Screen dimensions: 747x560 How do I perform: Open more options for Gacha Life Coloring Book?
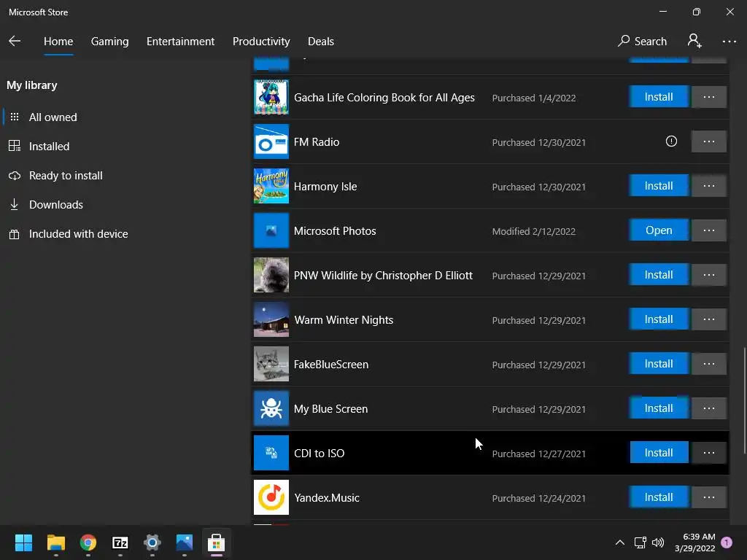709,97
